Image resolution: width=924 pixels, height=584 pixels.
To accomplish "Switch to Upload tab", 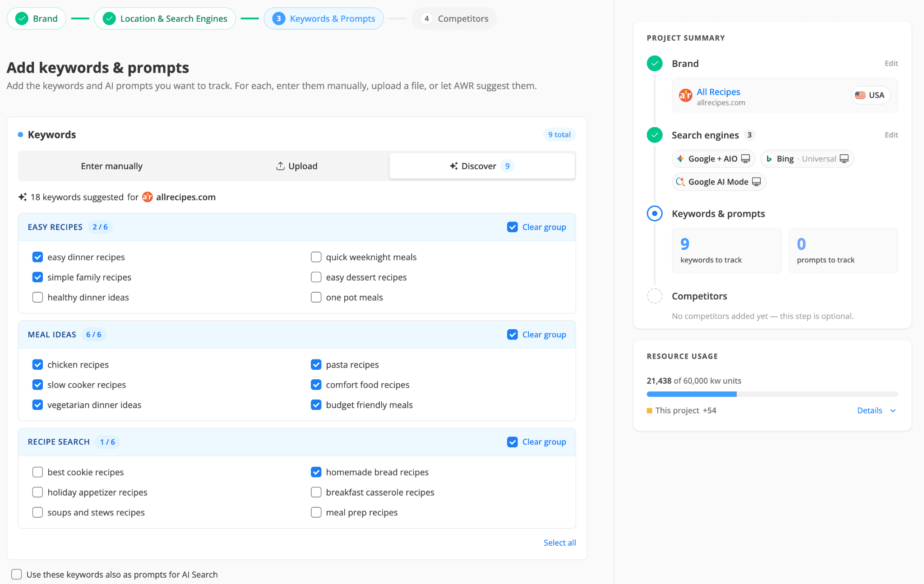I will click(296, 166).
